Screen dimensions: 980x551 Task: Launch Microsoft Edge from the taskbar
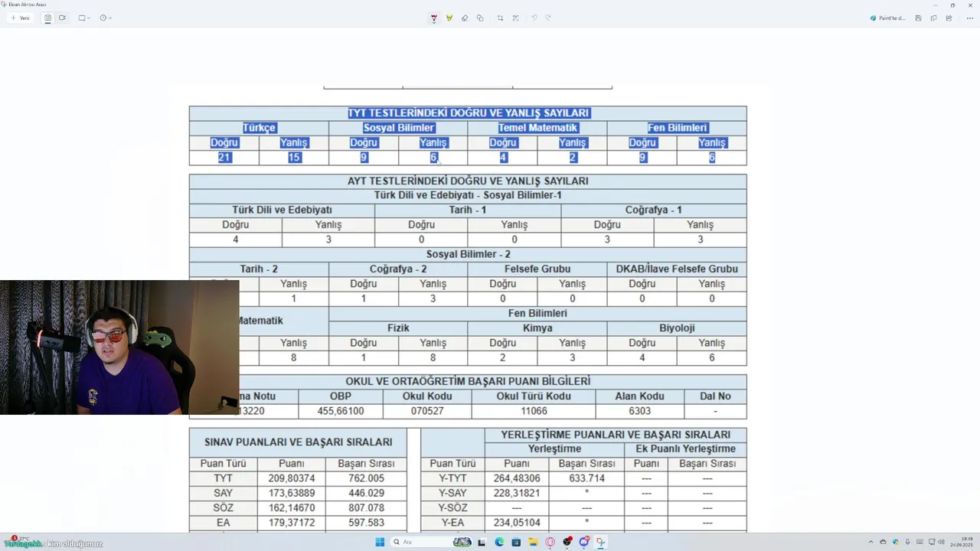coord(499,542)
